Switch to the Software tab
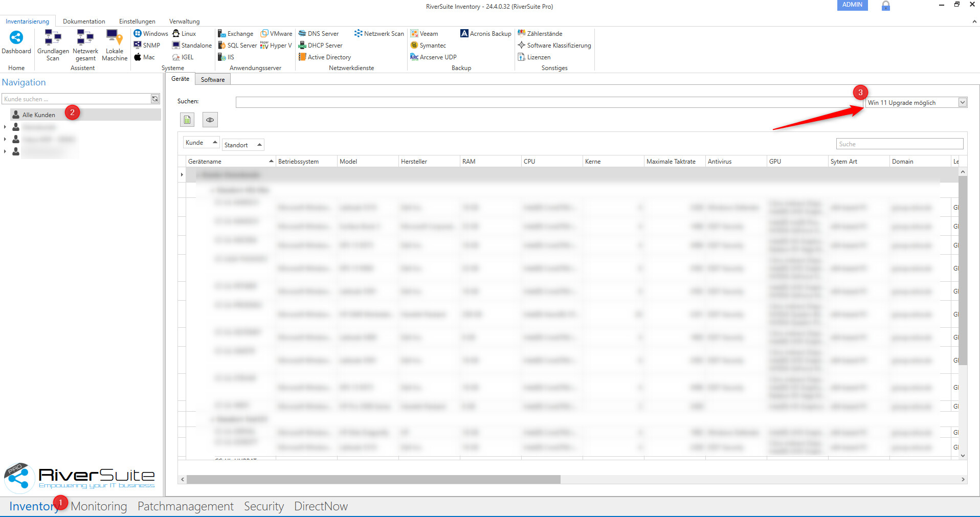This screenshot has height=517, width=980. pyautogui.click(x=213, y=80)
